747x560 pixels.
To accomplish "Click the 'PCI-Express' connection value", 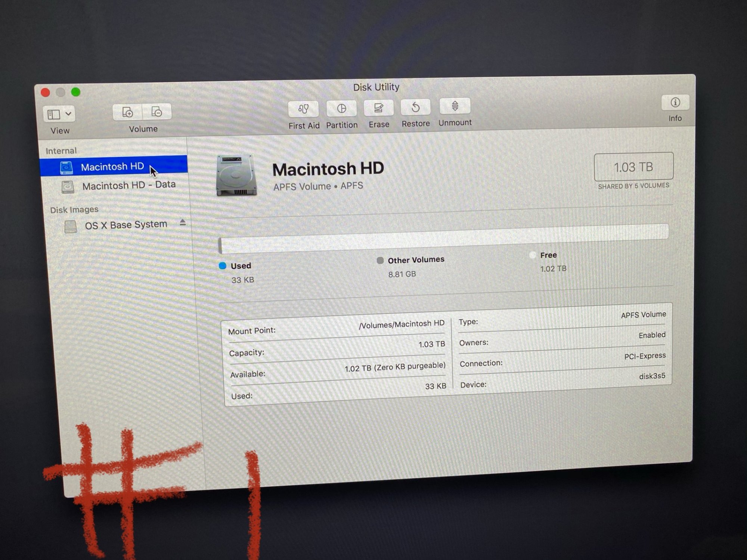I will point(645,356).
